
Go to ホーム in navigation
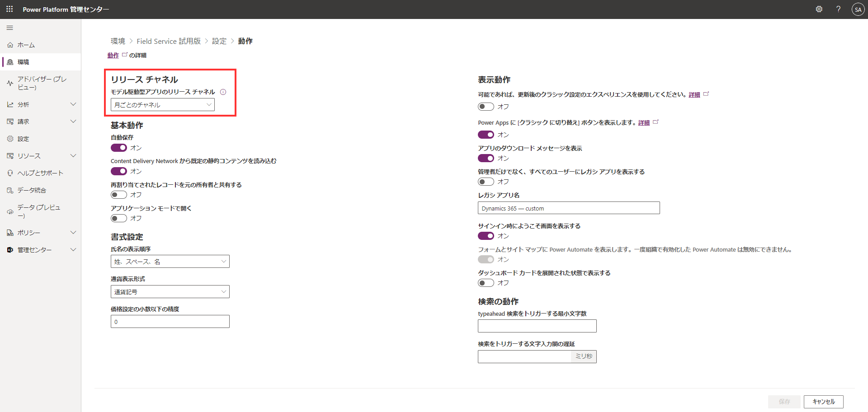tap(41, 45)
